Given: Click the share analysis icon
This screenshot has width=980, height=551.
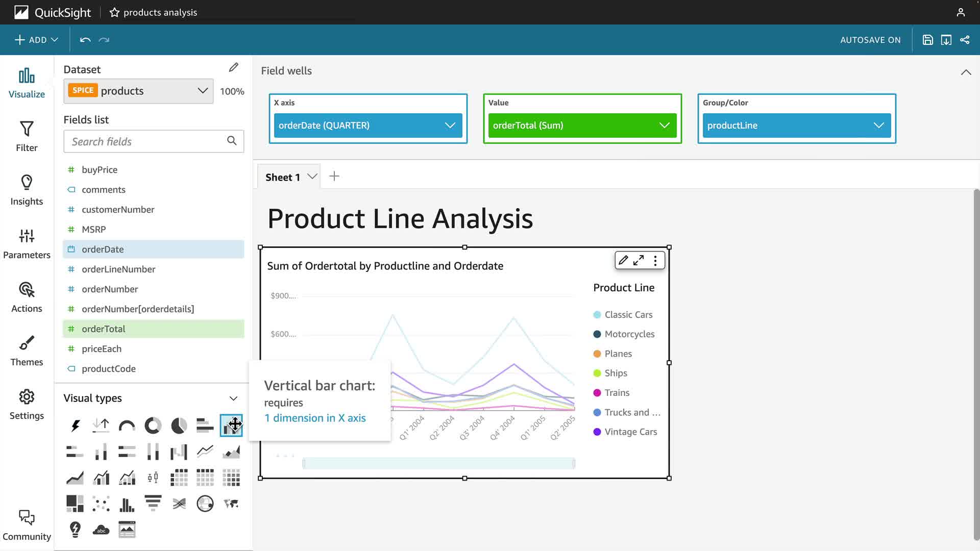Looking at the screenshot, I should coord(965,40).
